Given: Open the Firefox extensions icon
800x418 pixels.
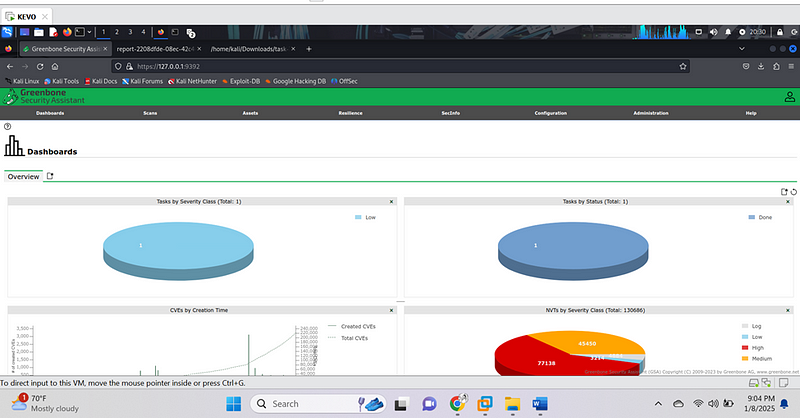Looking at the screenshot, I should coord(776,66).
